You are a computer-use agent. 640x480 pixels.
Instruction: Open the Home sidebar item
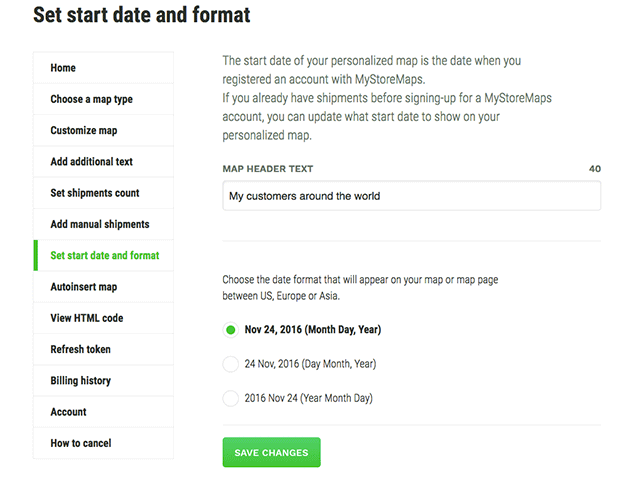(x=63, y=68)
